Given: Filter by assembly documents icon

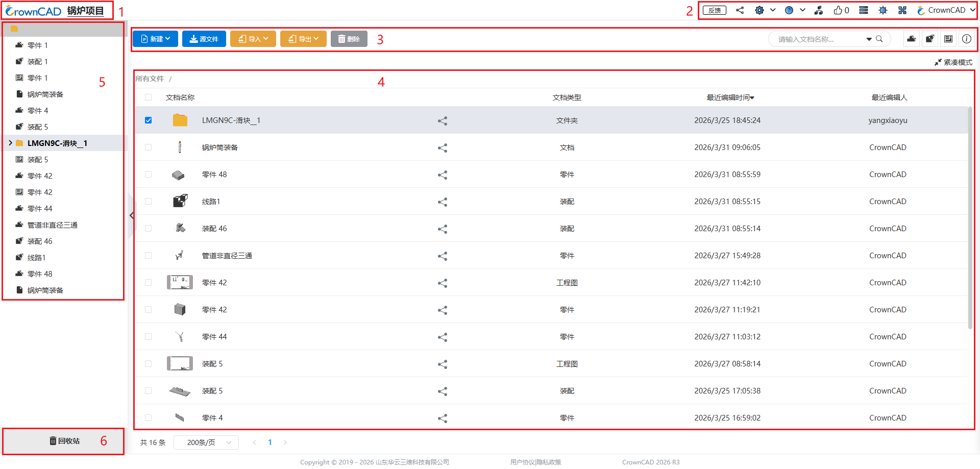Looking at the screenshot, I should pyautogui.click(x=930, y=39).
